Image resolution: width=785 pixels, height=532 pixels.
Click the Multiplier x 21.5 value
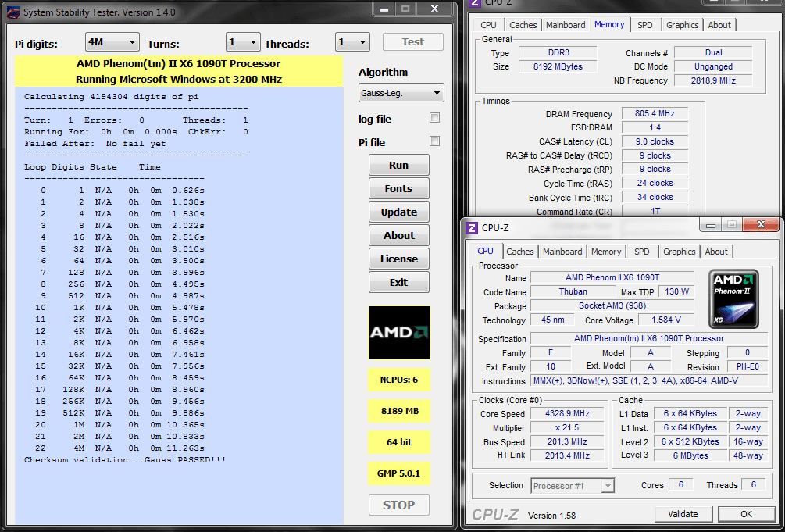pos(567,428)
